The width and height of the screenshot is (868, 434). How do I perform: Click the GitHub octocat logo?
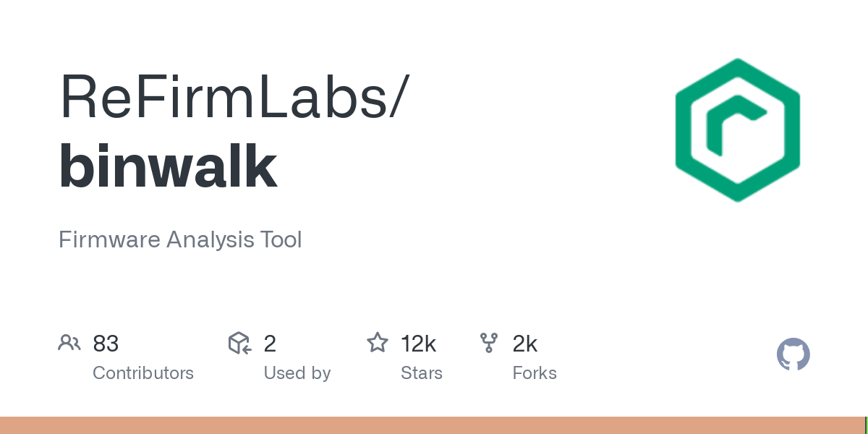click(793, 354)
